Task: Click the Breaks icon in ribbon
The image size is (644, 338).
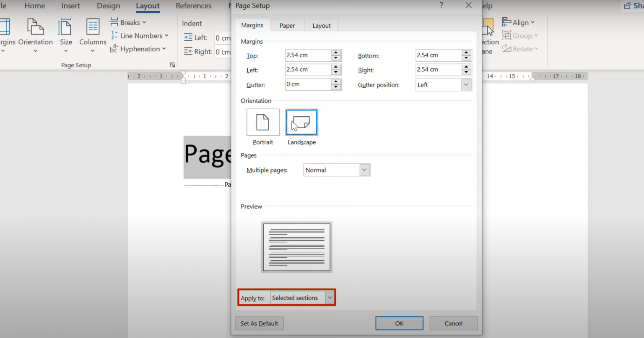Action: pyautogui.click(x=114, y=22)
